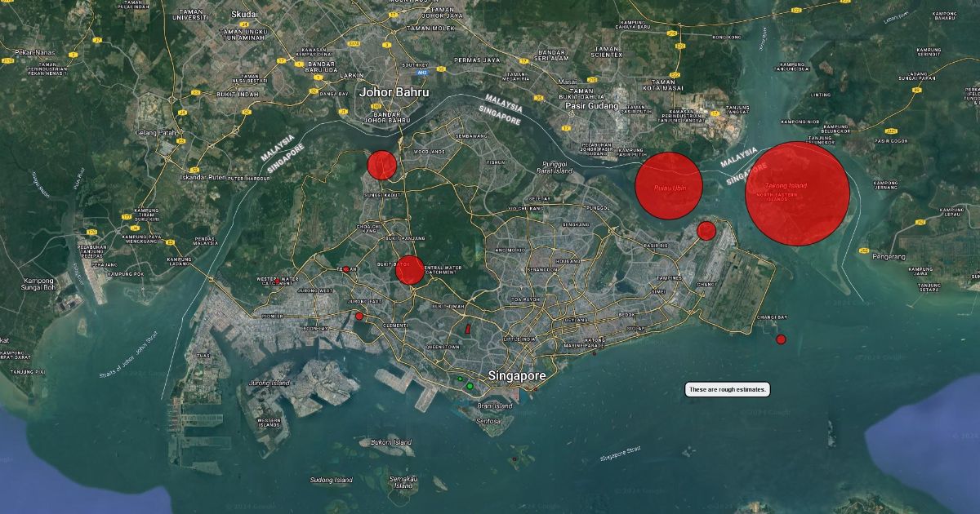Click the 'Sengkang' label

point(576,224)
